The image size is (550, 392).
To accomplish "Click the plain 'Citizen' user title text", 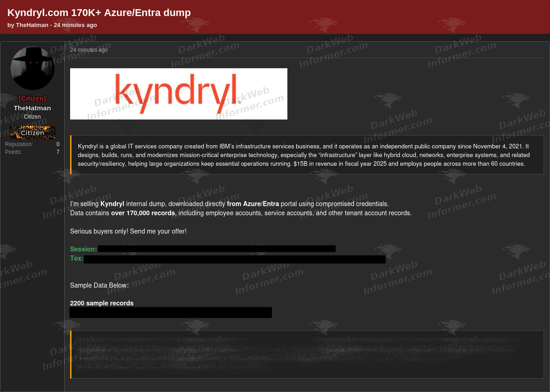I will [x=32, y=117].
